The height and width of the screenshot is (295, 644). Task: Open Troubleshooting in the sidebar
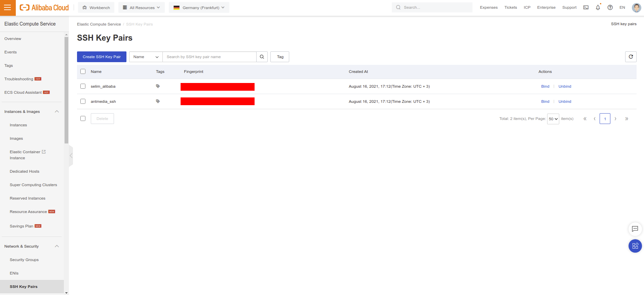click(x=19, y=79)
